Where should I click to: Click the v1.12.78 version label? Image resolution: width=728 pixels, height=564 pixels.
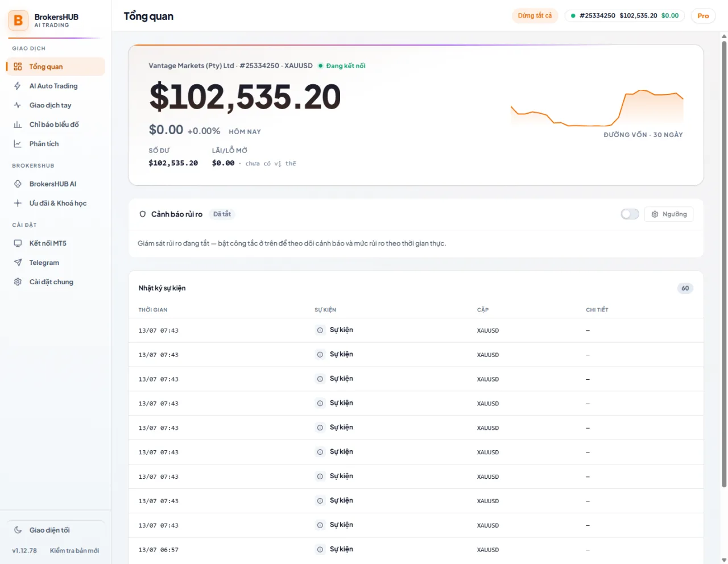[24, 550]
